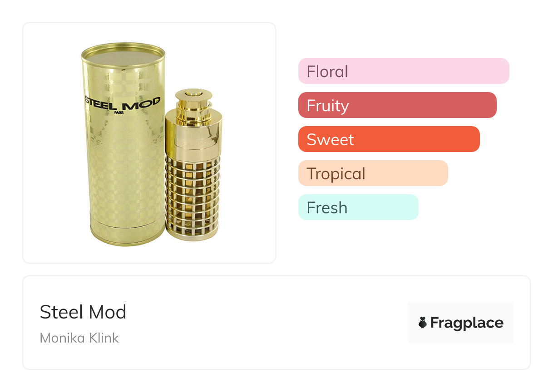The width and height of the screenshot is (553, 392).
Task: Select the mint Fresh accord bar
Action: click(358, 207)
